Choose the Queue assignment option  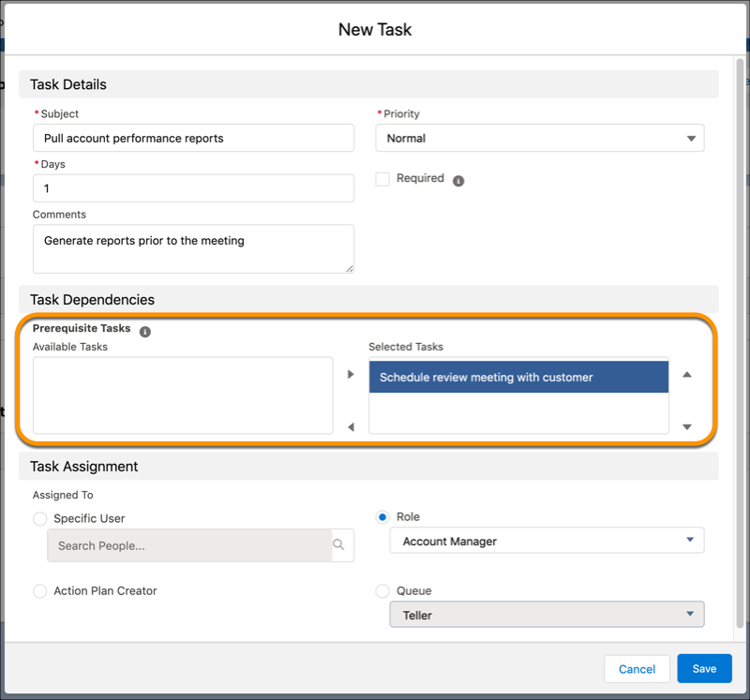pos(382,590)
